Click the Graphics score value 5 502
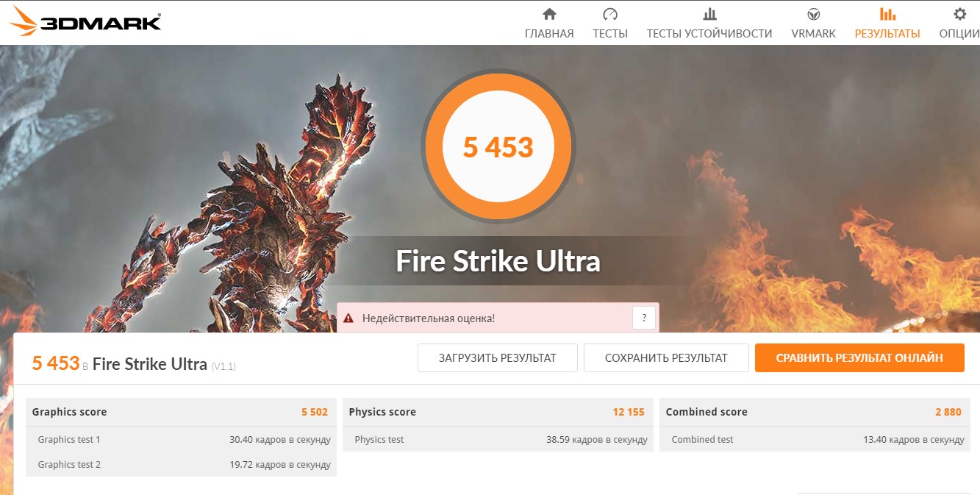 [315, 412]
